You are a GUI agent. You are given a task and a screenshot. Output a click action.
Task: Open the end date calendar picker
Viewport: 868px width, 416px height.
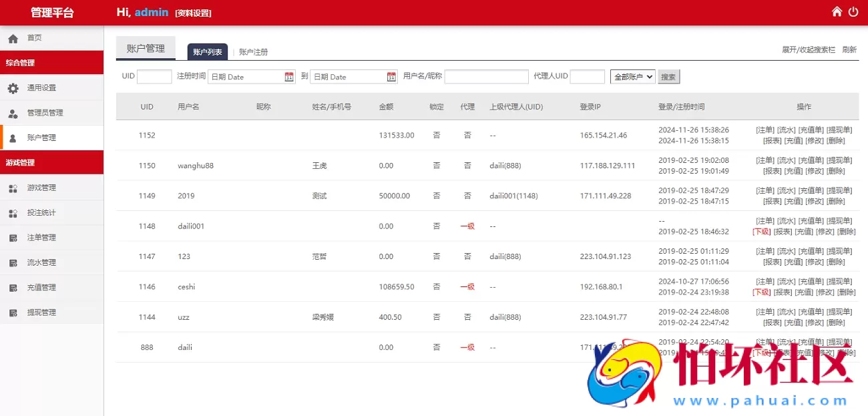pos(391,76)
